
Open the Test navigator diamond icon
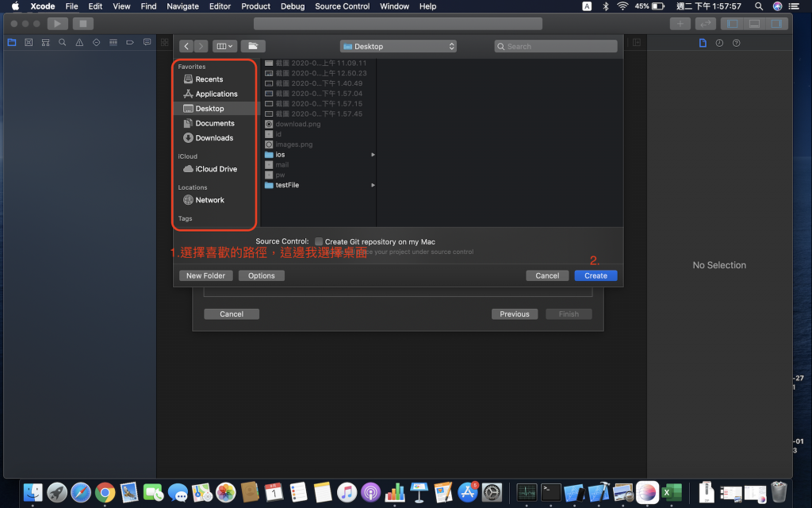click(96, 43)
